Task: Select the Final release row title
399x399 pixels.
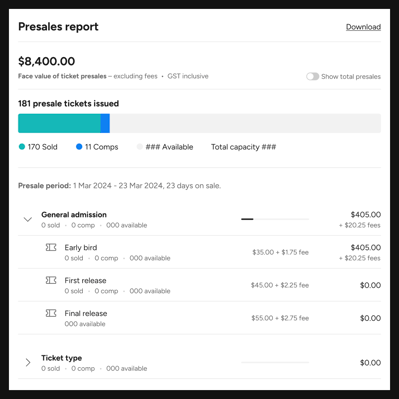Action: 86,313
